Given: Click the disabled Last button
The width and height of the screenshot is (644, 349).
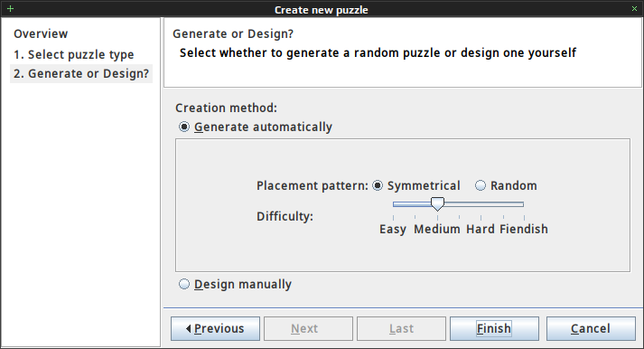Looking at the screenshot, I should pos(401,328).
